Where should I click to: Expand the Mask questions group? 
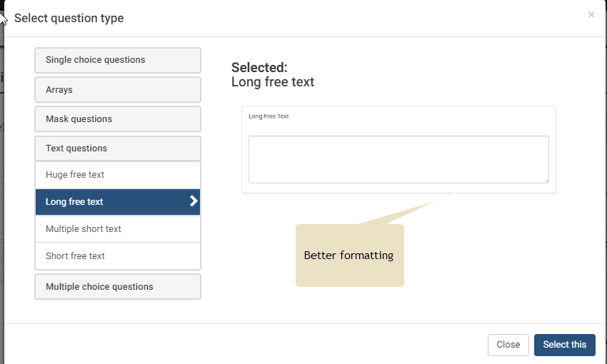[117, 119]
